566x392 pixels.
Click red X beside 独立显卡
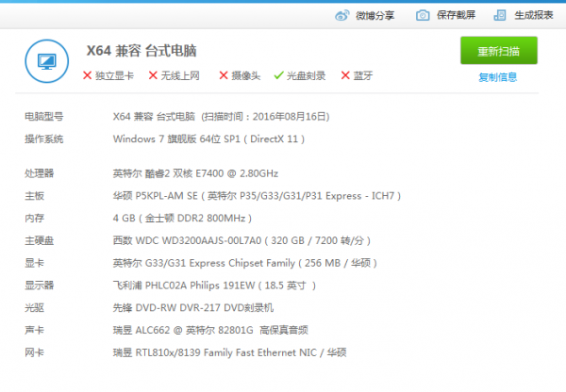(x=87, y=75)
